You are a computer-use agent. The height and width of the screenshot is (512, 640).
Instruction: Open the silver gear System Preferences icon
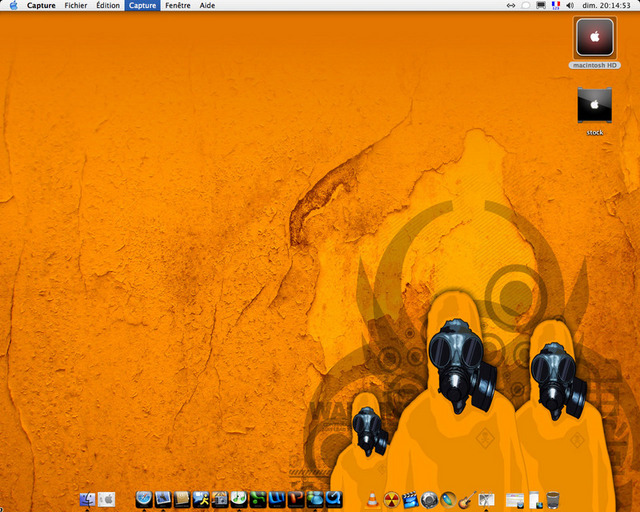(429, 500)
